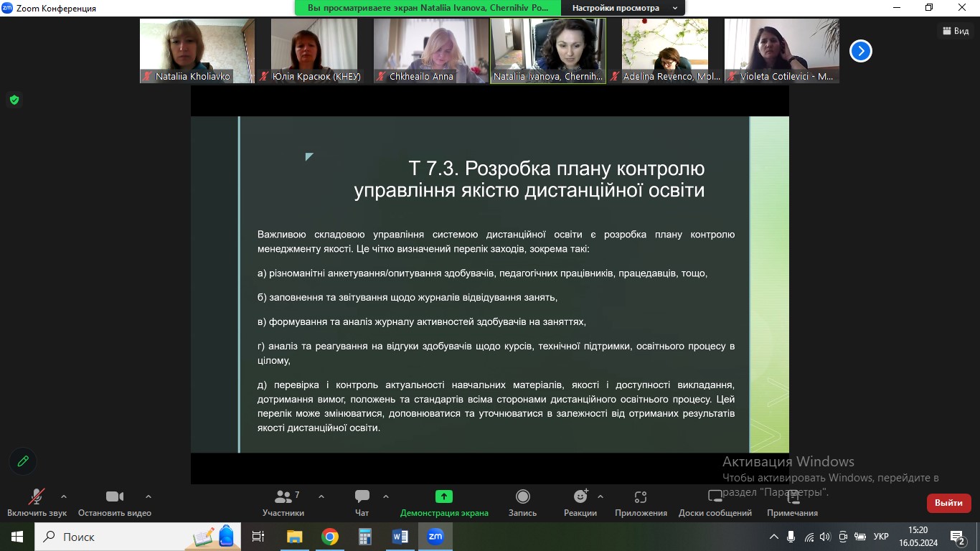Expand audio options arrow next to microphone

(64, 496)
